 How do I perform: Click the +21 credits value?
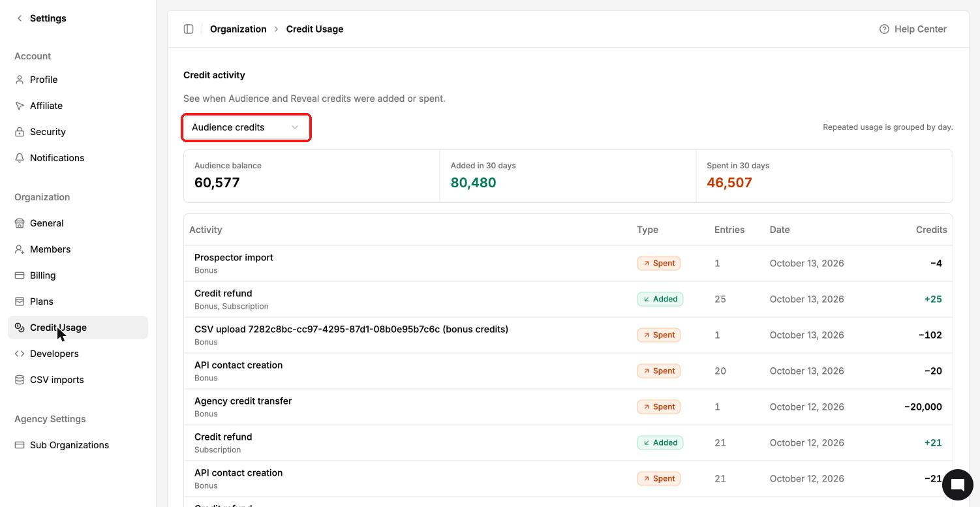[x=933, y=442]
